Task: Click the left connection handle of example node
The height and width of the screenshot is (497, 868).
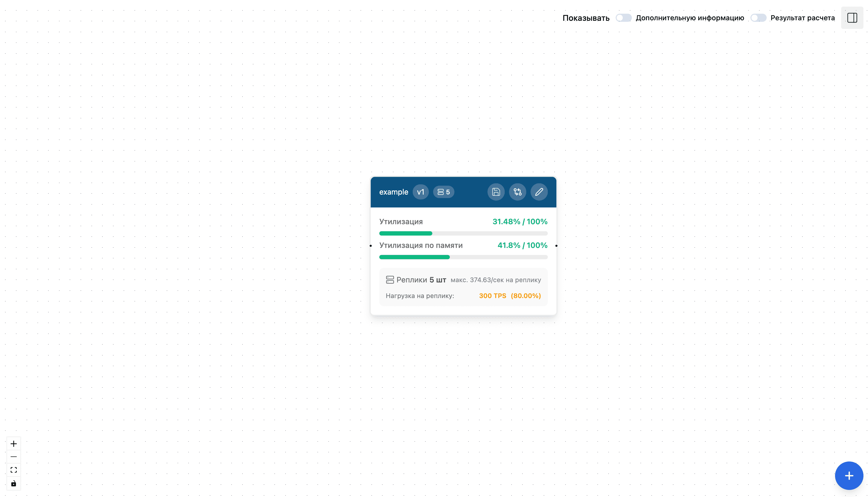Action: [371, 246]
